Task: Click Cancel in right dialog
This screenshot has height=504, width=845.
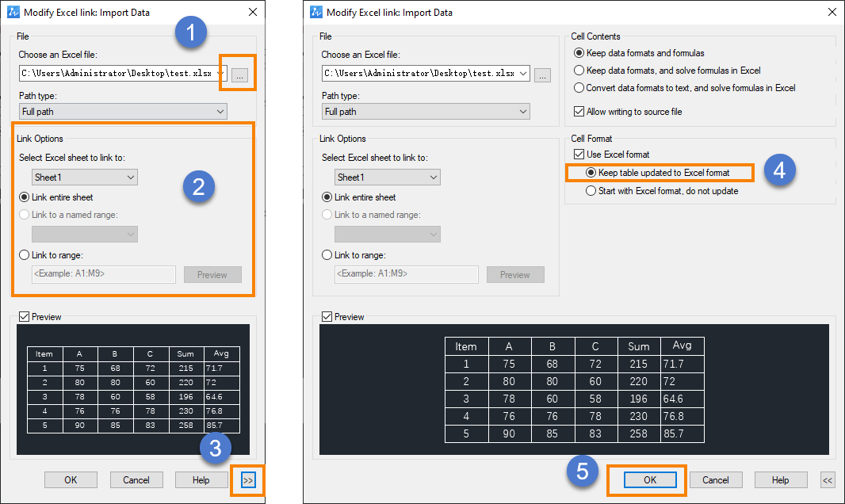Action: click(x=716, y=479)
